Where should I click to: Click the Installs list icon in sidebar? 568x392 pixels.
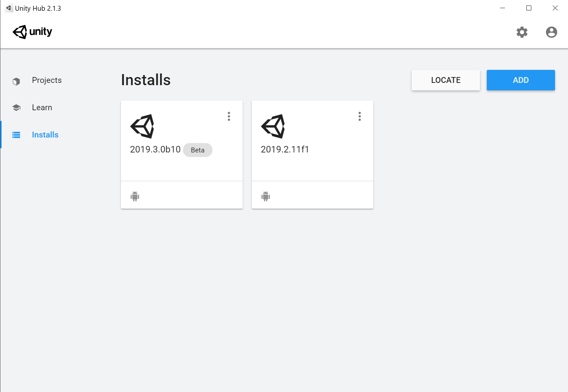16,135
